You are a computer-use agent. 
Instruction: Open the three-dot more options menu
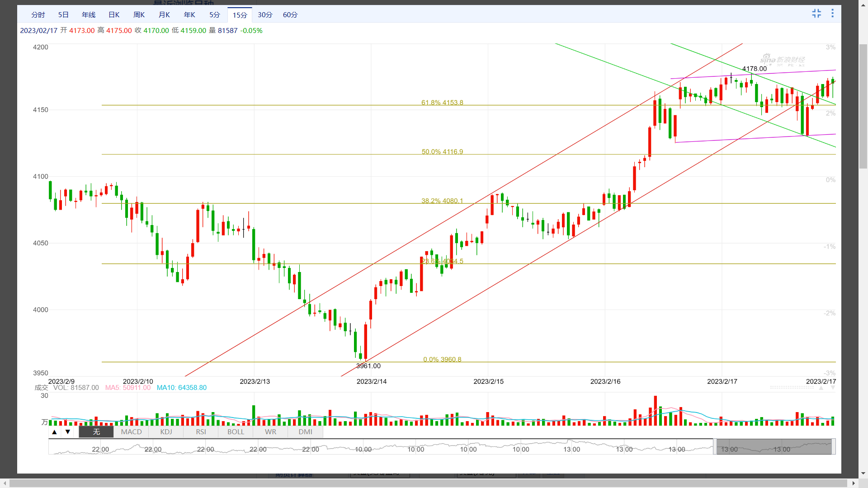point(832,14)
